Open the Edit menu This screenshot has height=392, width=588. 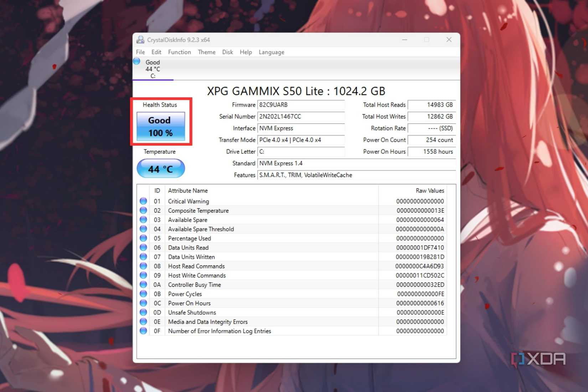click(x=156, y=52)
